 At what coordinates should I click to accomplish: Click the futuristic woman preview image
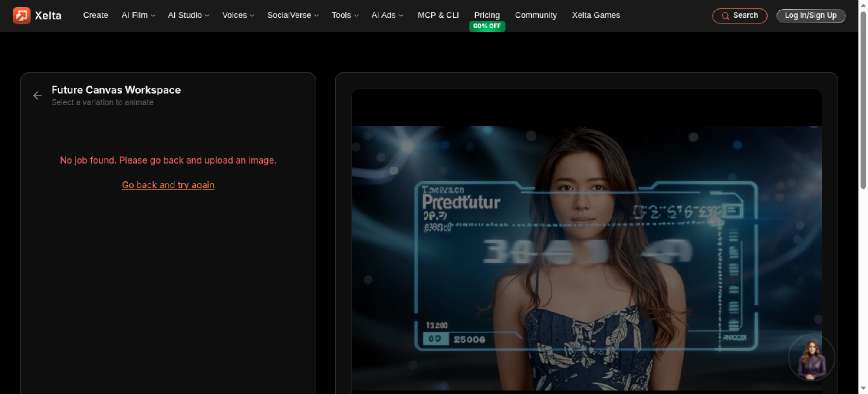click(x=586, y=258)
